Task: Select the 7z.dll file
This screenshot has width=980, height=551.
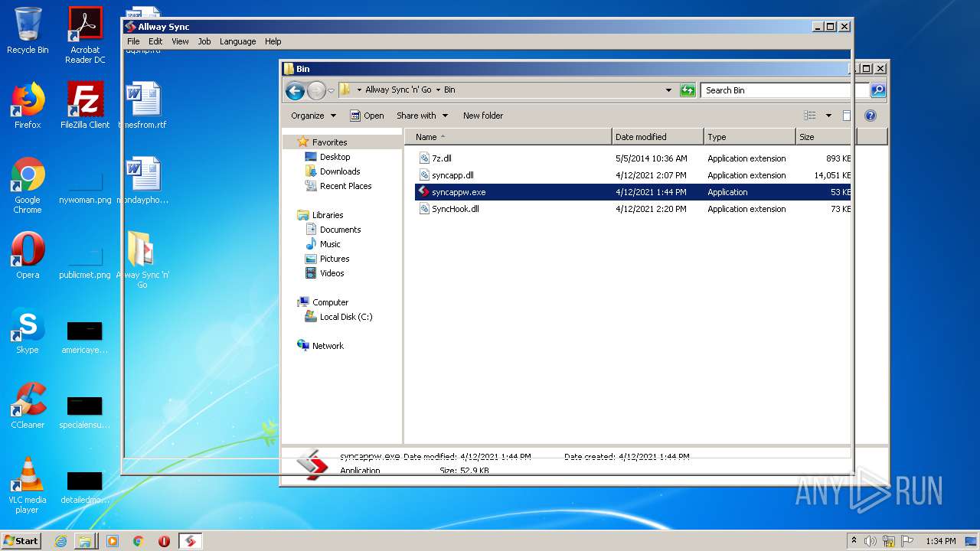Action: (x=443, y=158)
